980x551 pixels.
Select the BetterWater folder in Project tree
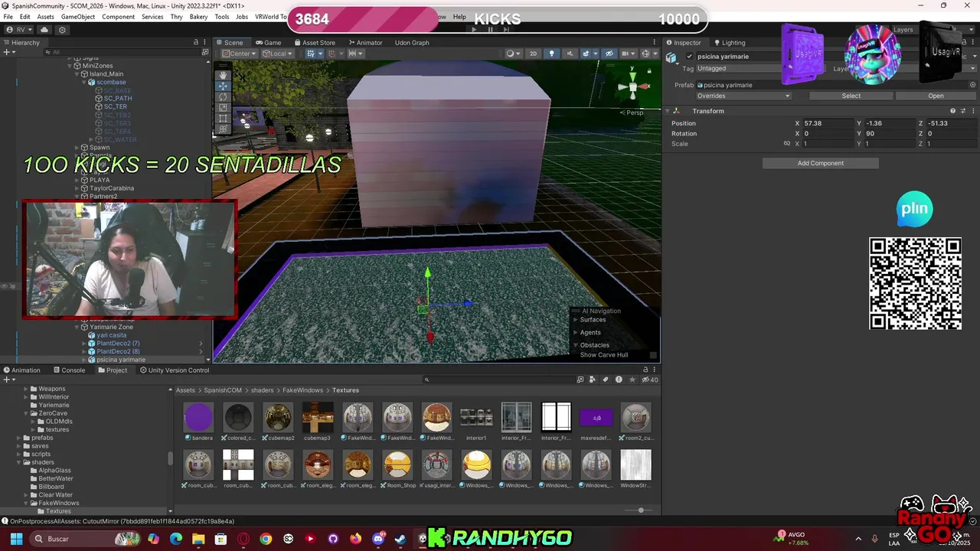[x=55, y=478]
